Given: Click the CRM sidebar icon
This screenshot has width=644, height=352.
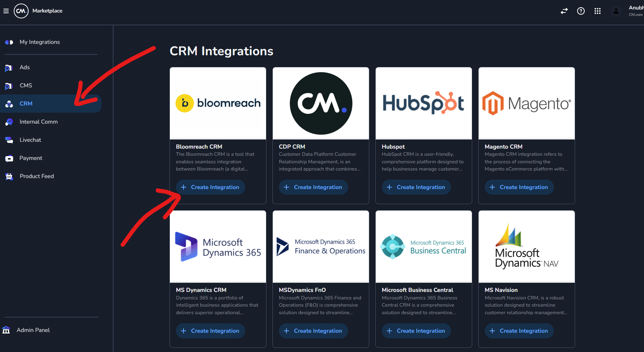Looking at the screenshot, I should coord(9,104).
